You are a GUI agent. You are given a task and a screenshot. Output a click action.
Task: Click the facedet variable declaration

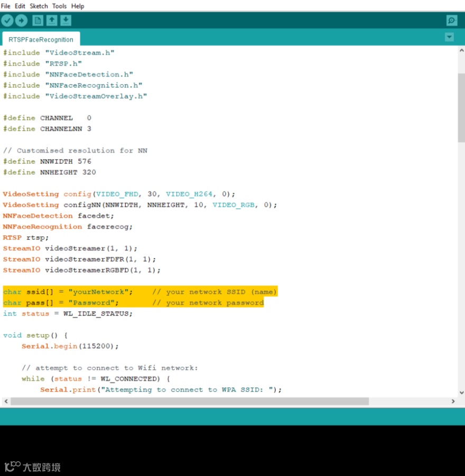point(58,216)
